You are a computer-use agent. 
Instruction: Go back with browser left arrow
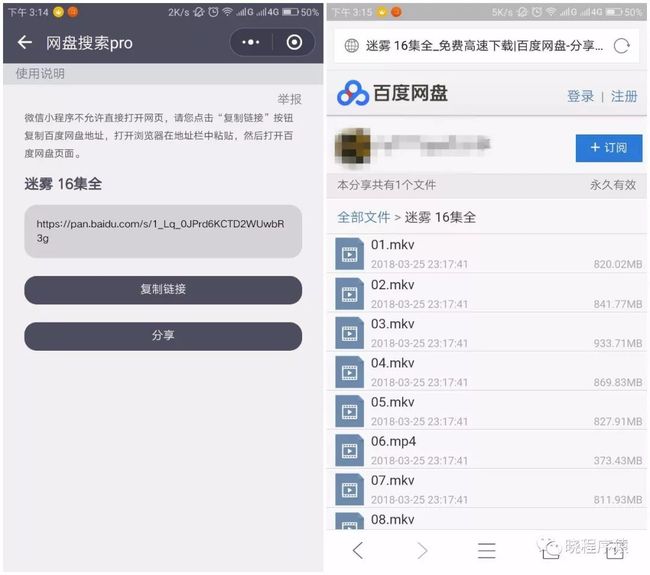coord(358,551)
